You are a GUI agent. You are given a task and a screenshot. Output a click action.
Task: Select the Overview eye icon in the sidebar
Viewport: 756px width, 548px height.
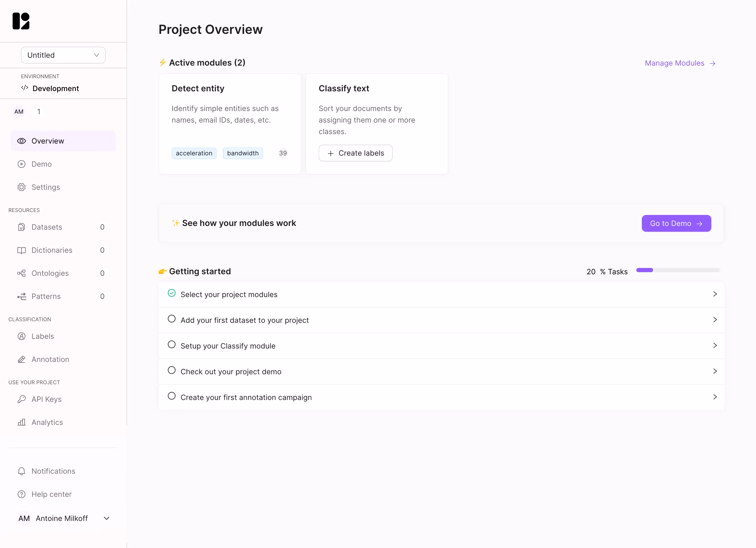coord(21,141)
